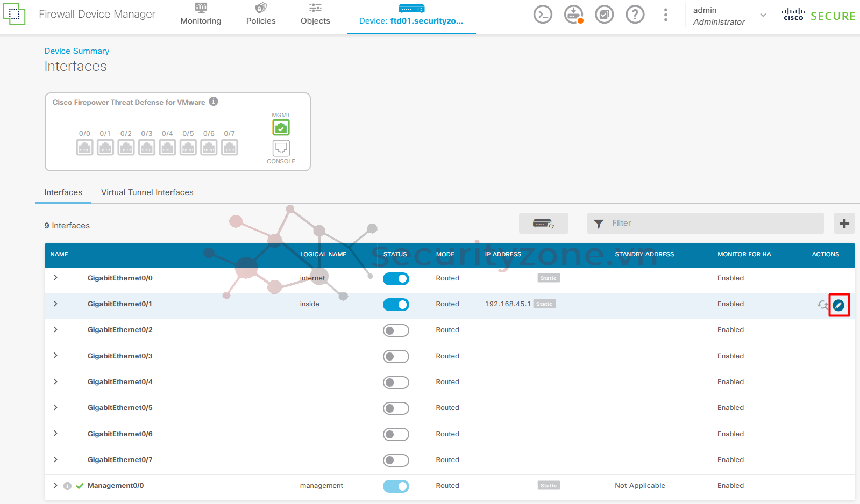Click the filter funnel icon
860x504 pixels.
point(599,224)
